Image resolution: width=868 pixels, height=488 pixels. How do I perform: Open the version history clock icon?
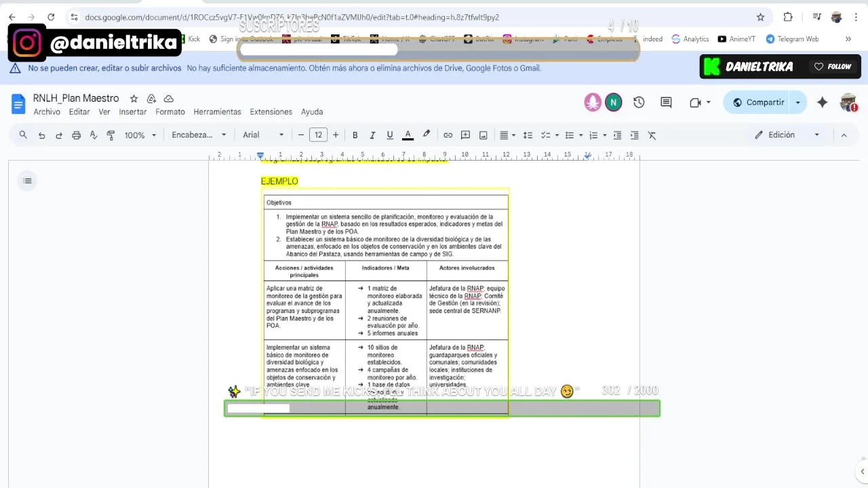[x=639, y=102]
